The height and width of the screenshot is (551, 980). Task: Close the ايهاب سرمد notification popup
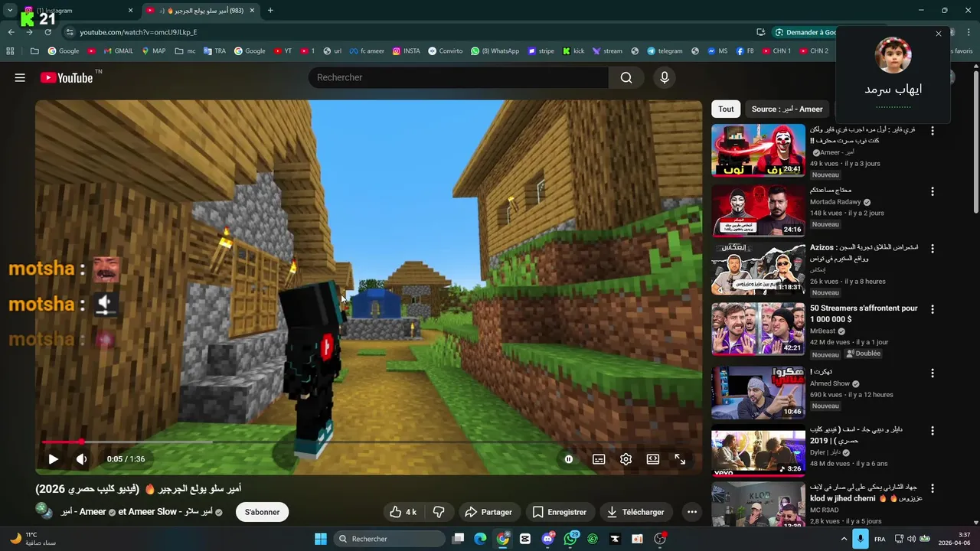point(939,34)
